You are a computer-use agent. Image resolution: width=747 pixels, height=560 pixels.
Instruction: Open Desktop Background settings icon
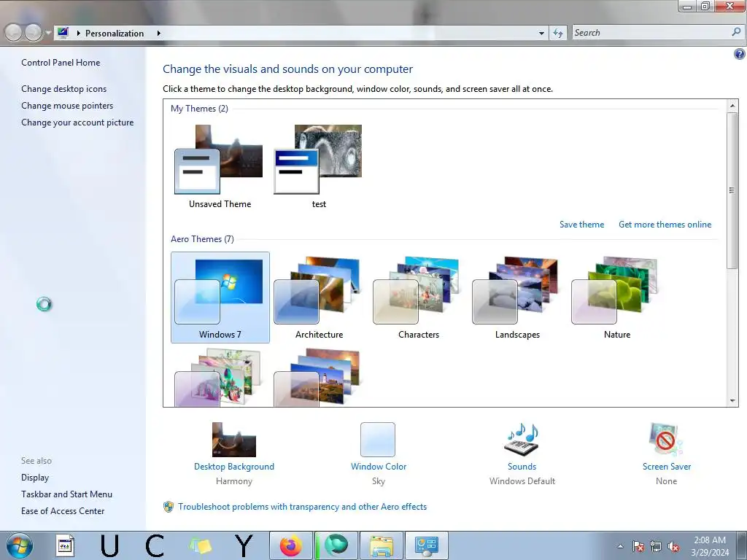pos(234,440)
